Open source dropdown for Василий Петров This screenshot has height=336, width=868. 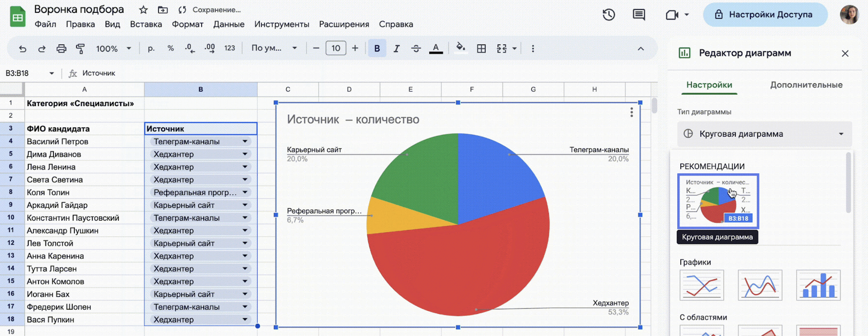coord(245,142)
